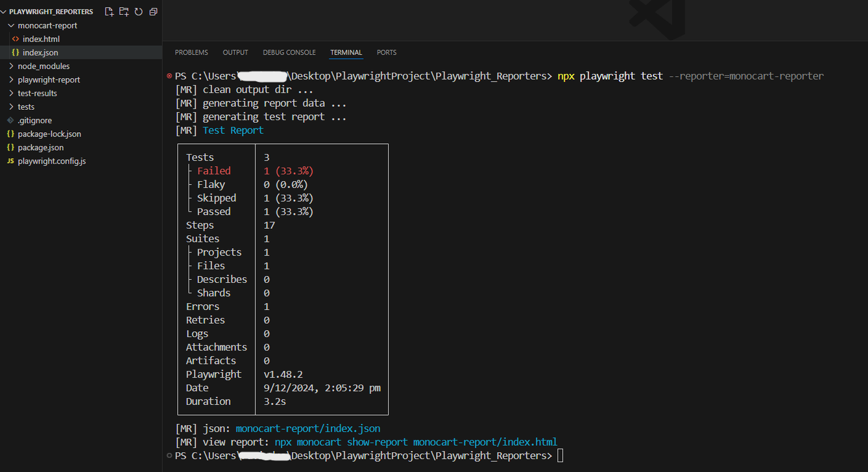Click the JSON braces icon beside index.json
Image resolution: width=868 pixels, height=472 pixels.
[x=16, y=53]
